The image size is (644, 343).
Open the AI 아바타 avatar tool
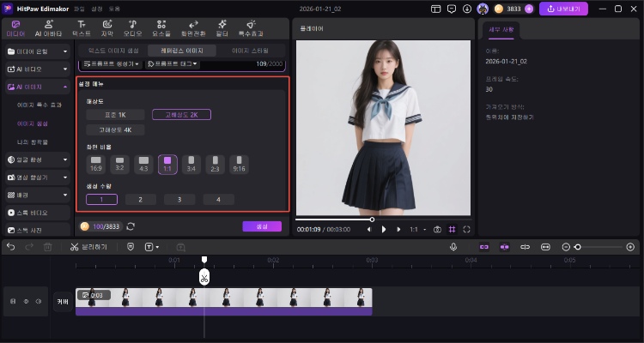[x=48, y=28]
